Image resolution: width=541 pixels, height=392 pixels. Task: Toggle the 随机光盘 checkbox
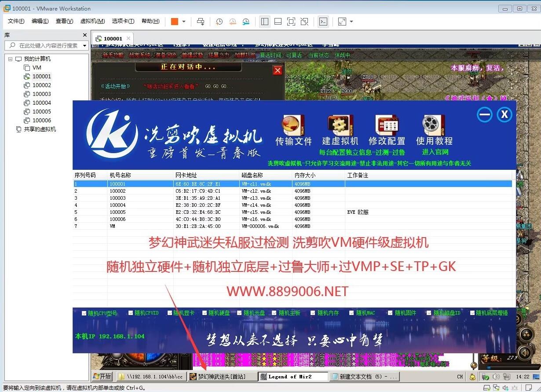pos(240,313)
